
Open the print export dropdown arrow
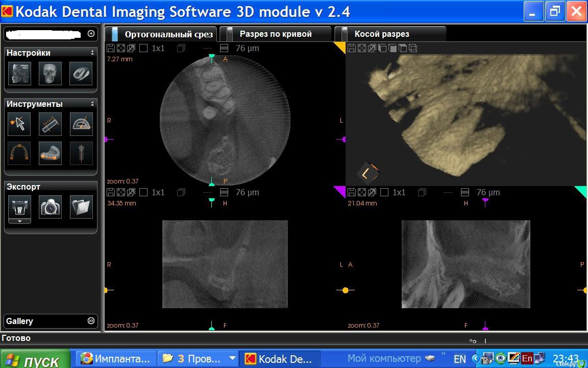(19, 221)
